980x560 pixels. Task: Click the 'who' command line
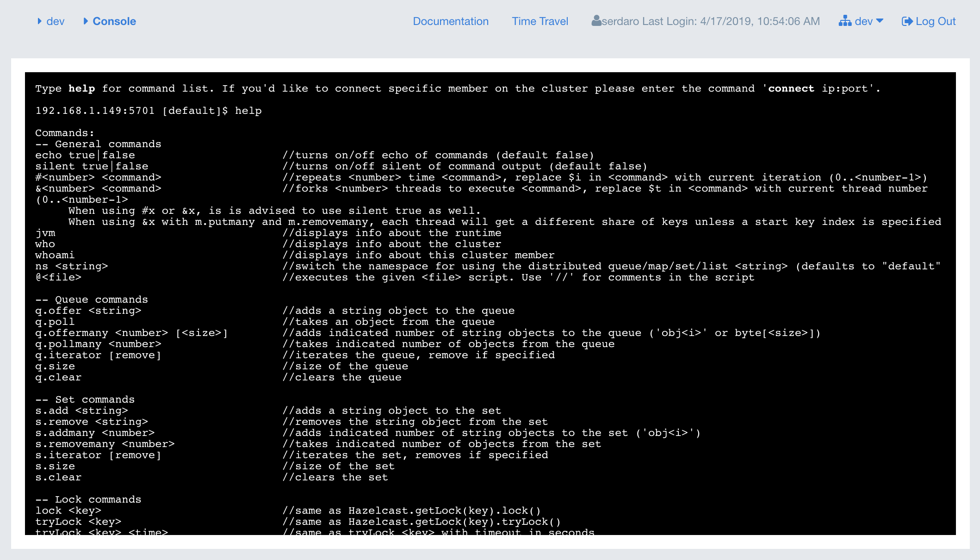pyautogui.click(x=45, y=244)
